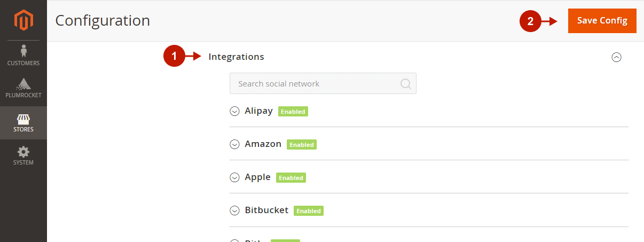644x242 pixels.
Task: Click the search magnifier icon
Action: [x=405, y=83]
